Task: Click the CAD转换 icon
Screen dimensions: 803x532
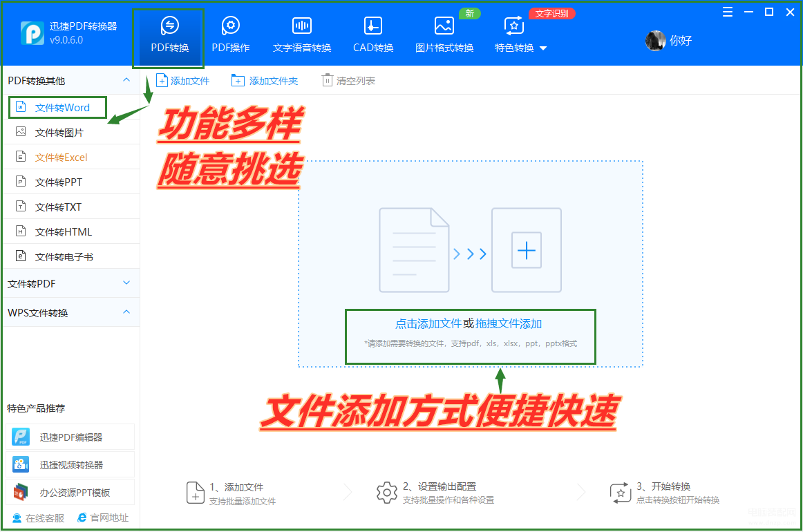Action: 373,25
